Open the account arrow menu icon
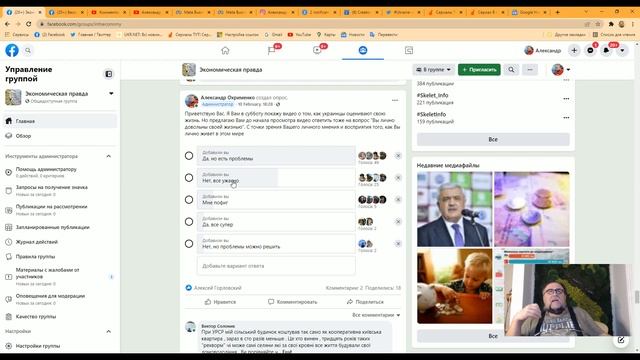Viewport: 640px width, 360px height. (x=622, y=50)
